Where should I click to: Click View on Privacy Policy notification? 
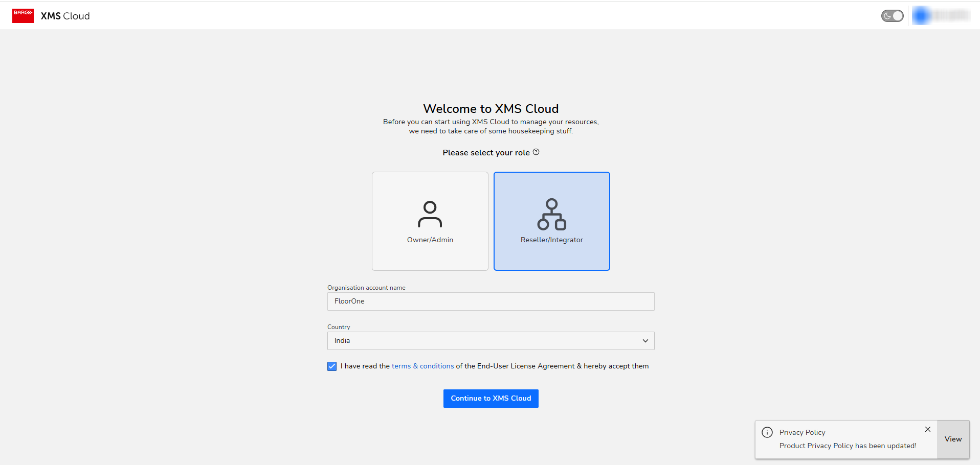point(953,439)
